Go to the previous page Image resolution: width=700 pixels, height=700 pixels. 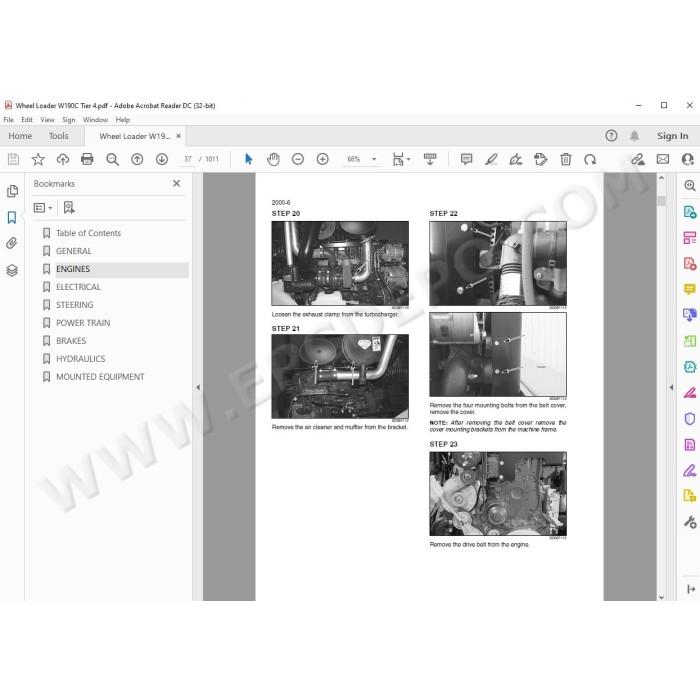pyautogui.click(x=137, y=159)
